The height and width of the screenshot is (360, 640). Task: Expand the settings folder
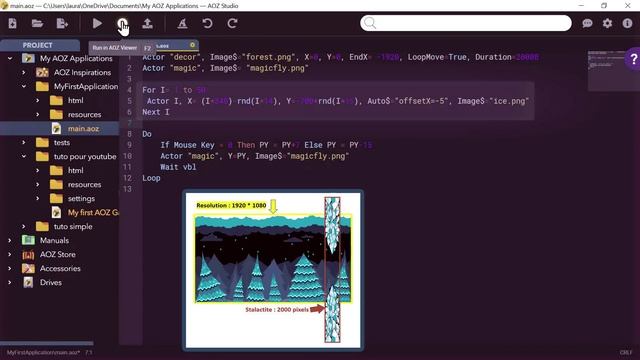(x=38, y=198)
